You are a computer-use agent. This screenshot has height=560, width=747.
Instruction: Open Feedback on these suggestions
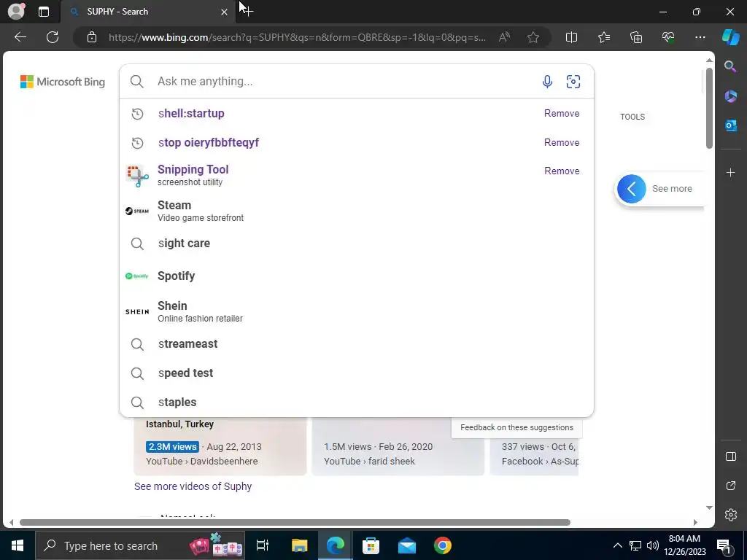[x=517, y=427]
